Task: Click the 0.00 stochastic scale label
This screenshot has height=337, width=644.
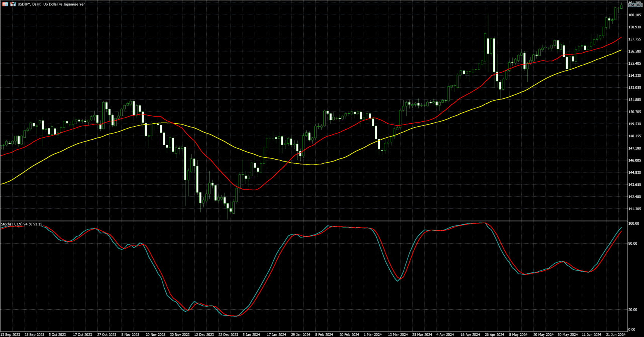Action: 632,330
